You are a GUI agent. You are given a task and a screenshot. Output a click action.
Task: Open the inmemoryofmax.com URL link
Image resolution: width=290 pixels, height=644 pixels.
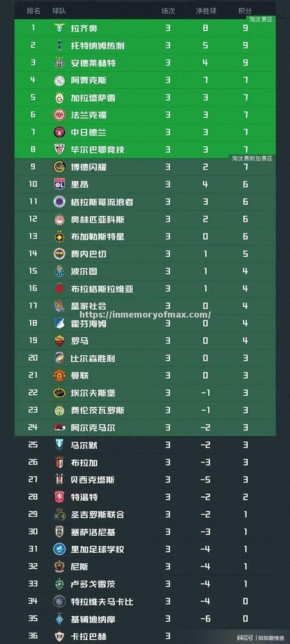coord(145,315)
